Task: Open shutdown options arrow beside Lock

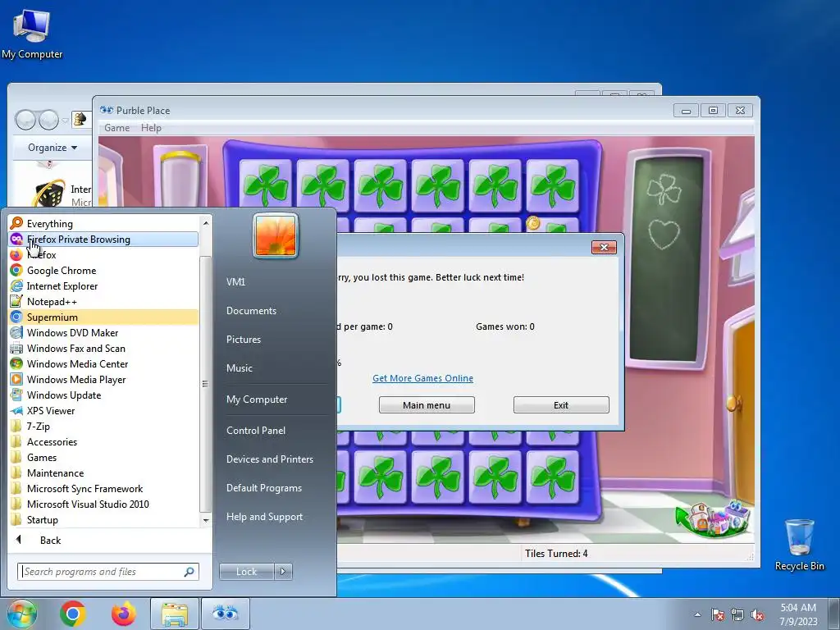Action: (283, 572)
